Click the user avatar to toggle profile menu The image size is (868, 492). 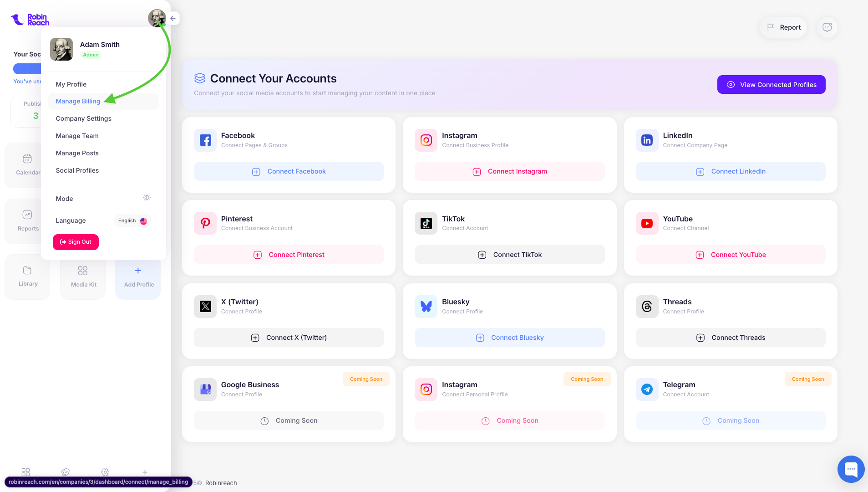tap(157, 18)
